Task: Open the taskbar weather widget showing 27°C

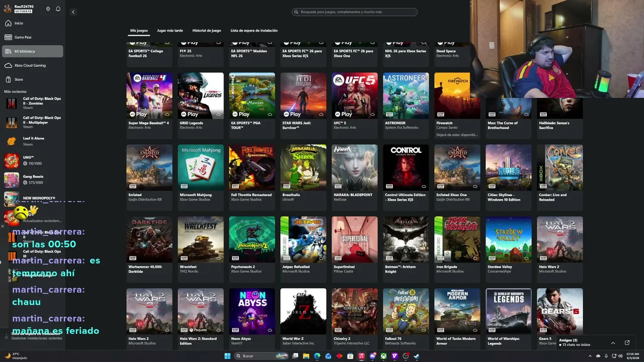Action: [x=16, y=355]
